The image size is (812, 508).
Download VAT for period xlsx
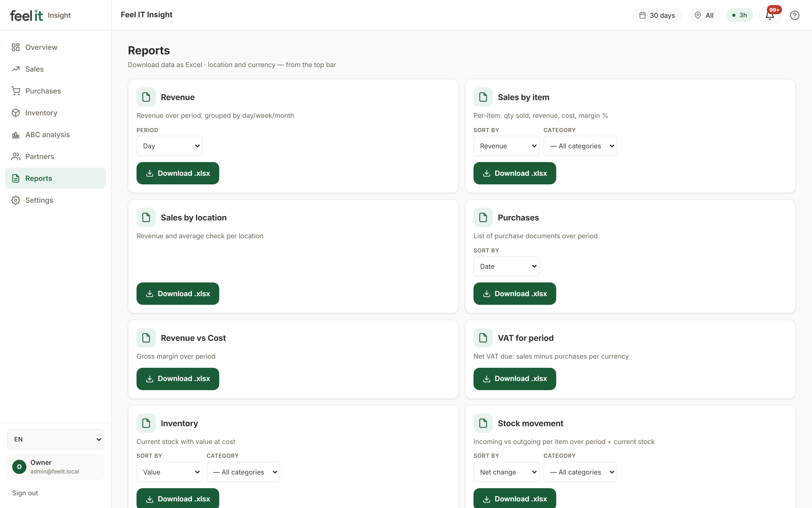click(515, 379)
